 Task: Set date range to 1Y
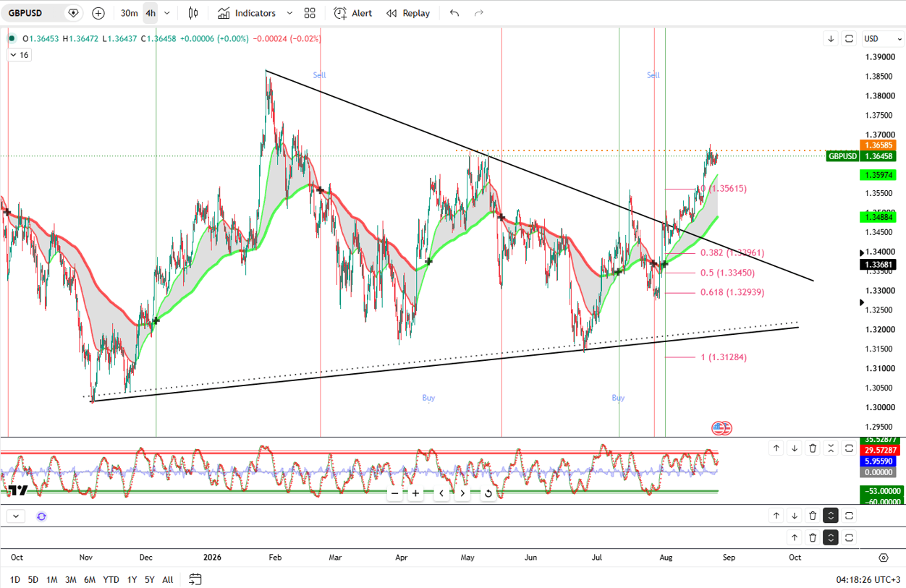pyautogui.click(x=132, y=579)
